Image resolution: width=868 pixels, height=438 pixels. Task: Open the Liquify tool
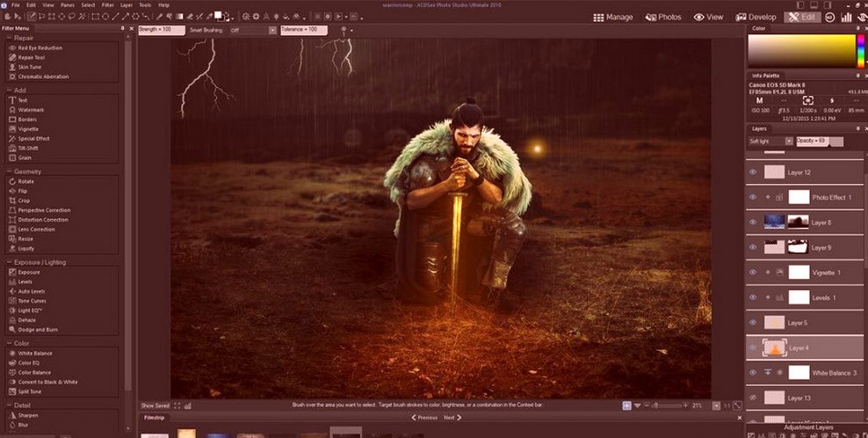pos(22,248)
